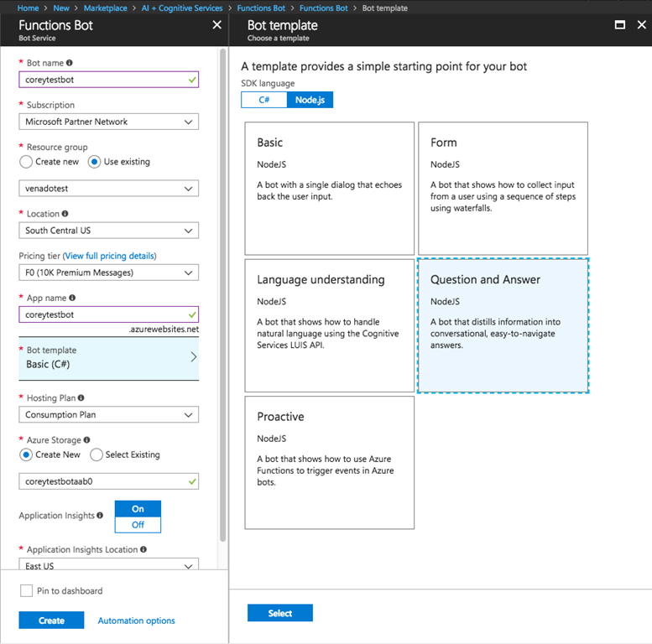Image resolution: width=652 pixels, height=644 pixels.
Task: Open the Subscription dropdown
Action: (x=108, y=122)
